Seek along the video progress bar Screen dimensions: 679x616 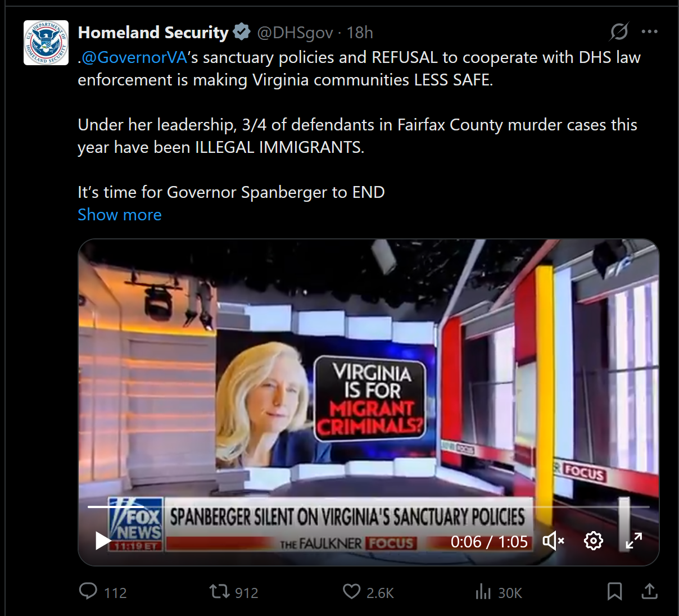pyautogui.click(x=368, y=507)
